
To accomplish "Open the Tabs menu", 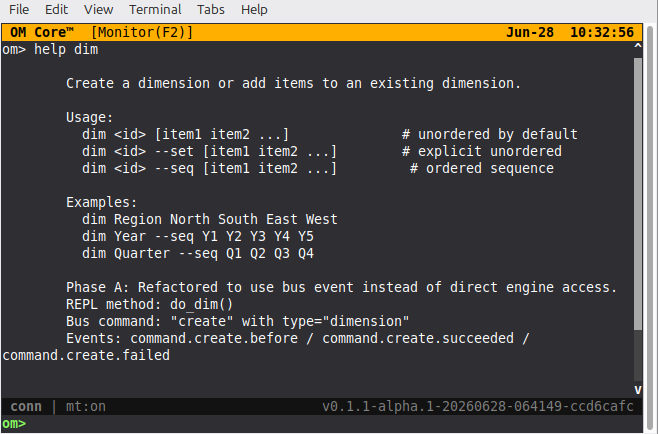I will 211,9.
